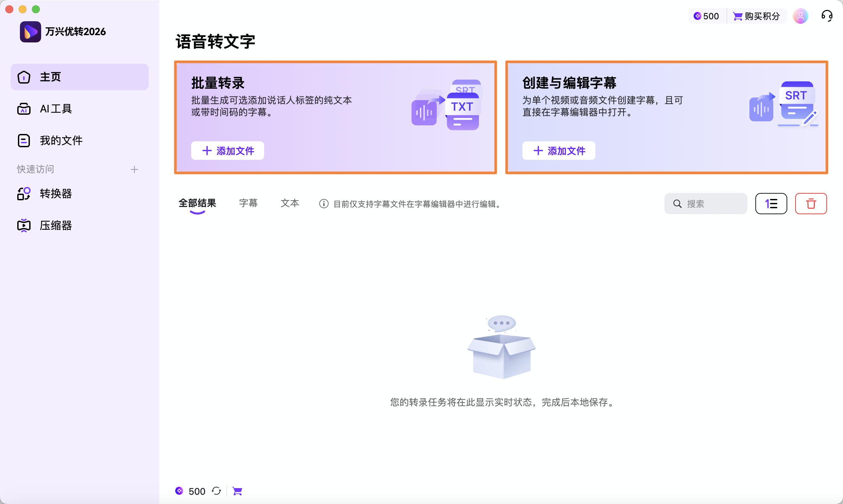Click the info icon next to result tabs
The image size is (843, 504).
click(323, 204)
